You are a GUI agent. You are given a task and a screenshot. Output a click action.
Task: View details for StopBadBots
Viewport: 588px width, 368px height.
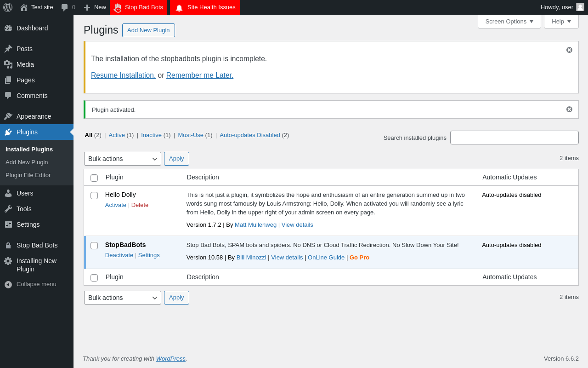(287, 257)
